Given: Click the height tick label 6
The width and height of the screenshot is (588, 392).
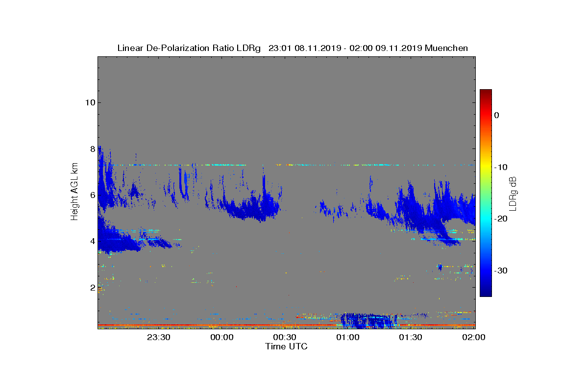Looking at the screenshot, I should point(92,195).
